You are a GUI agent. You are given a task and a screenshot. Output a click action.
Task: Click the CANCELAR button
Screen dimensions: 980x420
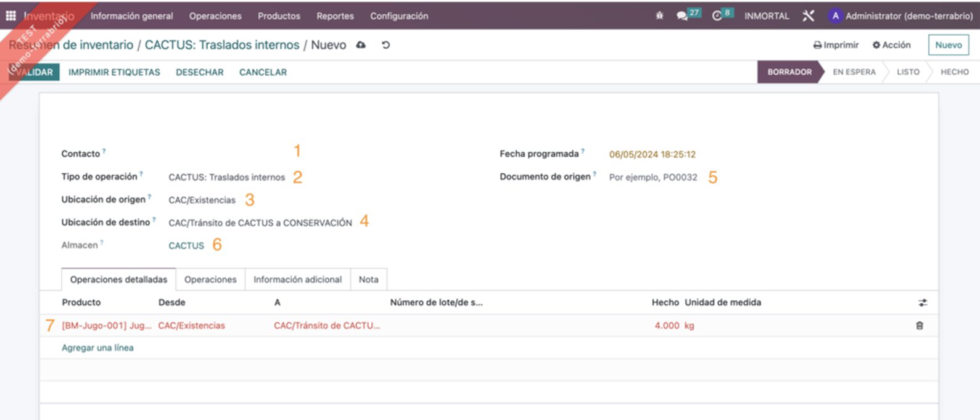pos(263,72)
